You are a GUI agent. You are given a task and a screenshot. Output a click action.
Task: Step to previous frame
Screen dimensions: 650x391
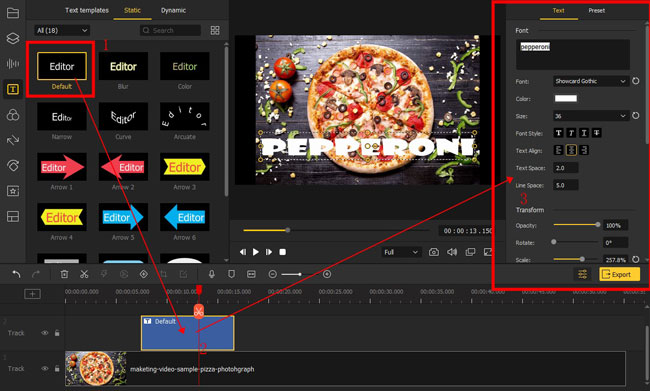[x=243, y=252]
